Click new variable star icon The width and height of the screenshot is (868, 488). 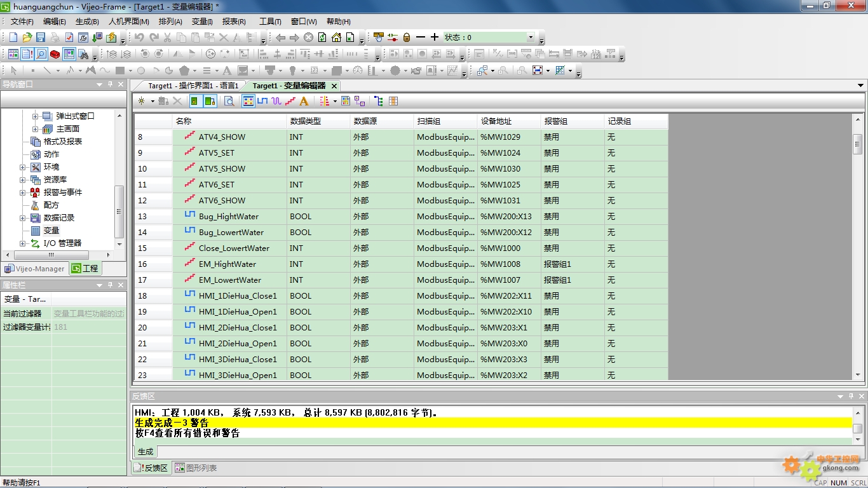(x=141, y=101)
